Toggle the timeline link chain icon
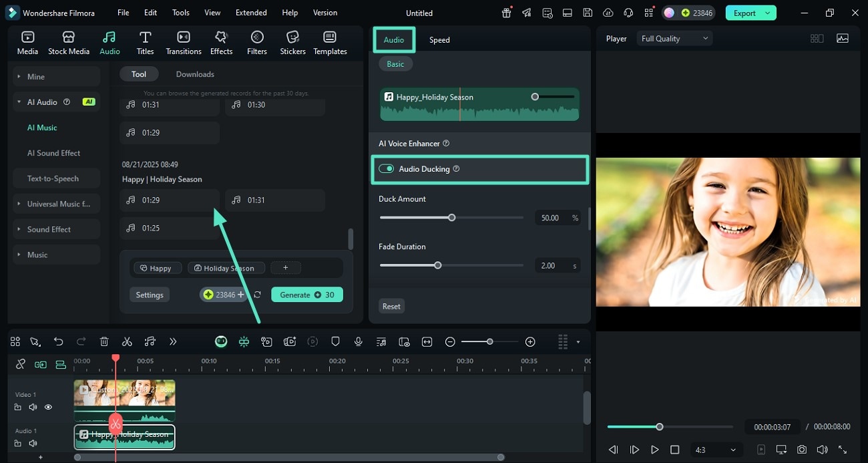868x463 pixels. click(21, 364)
